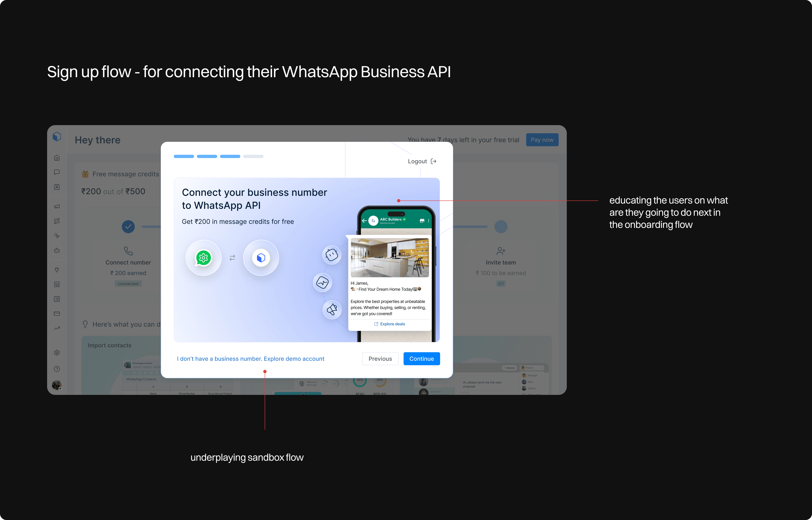
Task: Open the help question mark icon
Action: coord(57,369)
